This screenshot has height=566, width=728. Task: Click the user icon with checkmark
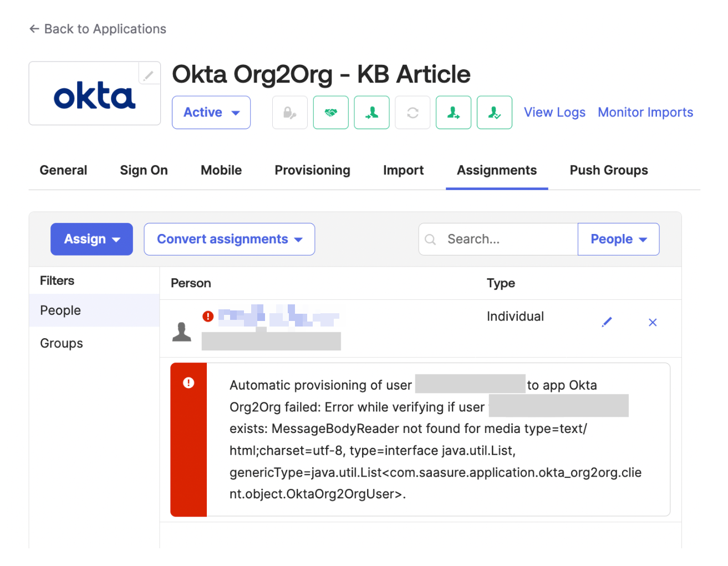(x=495, y=113)
